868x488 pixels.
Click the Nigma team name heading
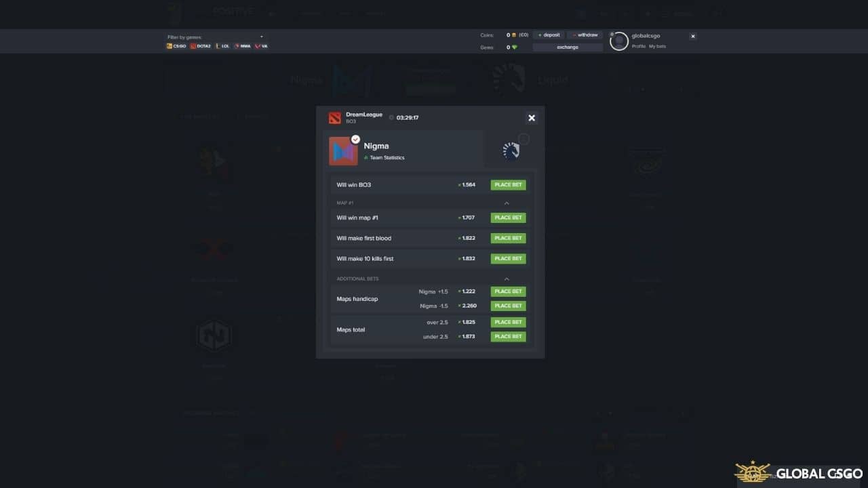point(376,146)
